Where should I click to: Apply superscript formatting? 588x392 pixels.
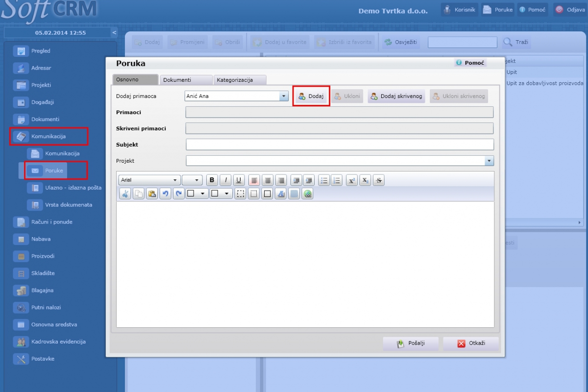351,180
